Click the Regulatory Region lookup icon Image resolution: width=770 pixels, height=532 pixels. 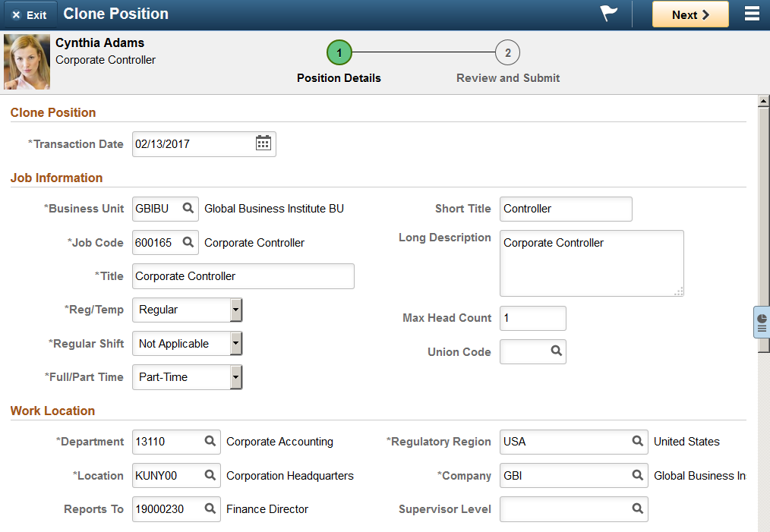[x=637, y=441]
